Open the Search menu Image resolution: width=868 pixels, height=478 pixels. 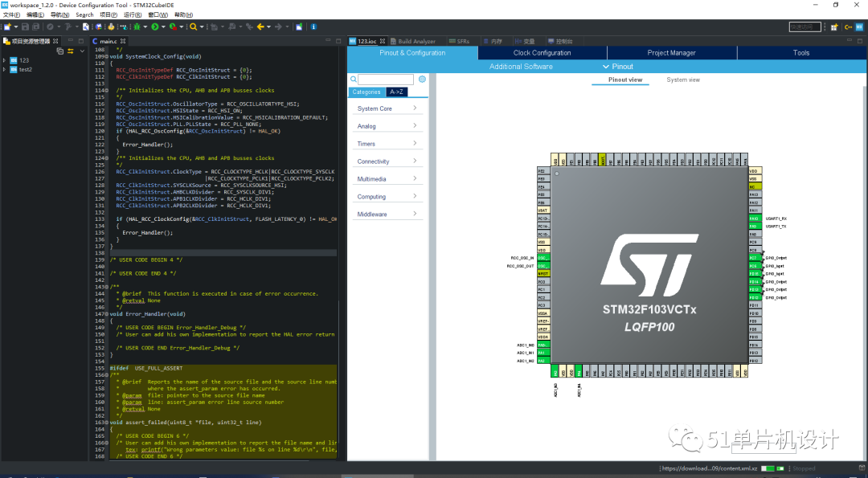point(84,15)
